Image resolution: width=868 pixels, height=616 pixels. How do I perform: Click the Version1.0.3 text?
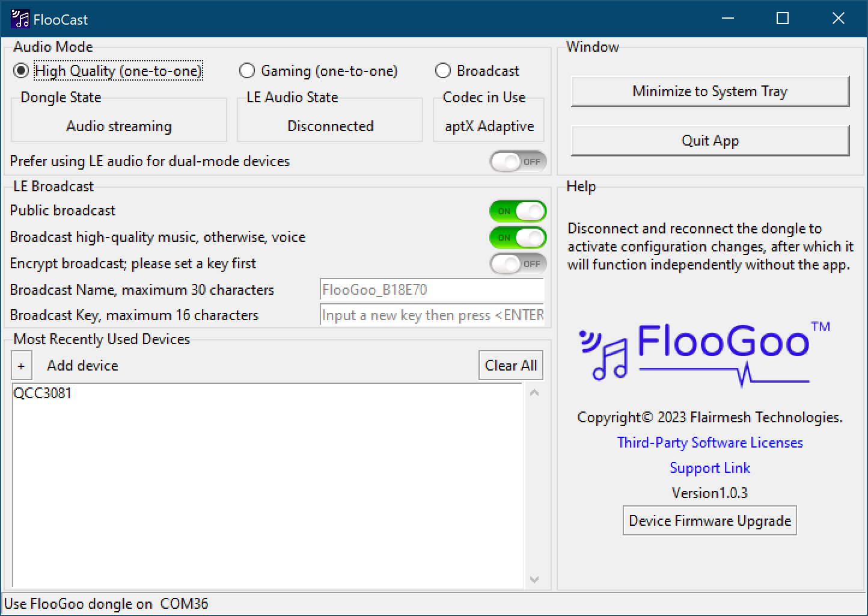click(x=710, y=493)
